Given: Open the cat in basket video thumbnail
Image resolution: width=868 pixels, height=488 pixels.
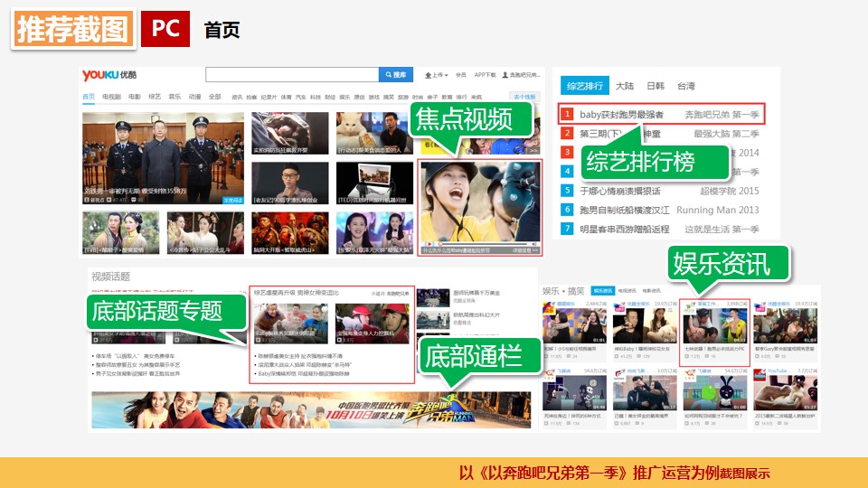Looking at the screenshot, I should (786, 392).
